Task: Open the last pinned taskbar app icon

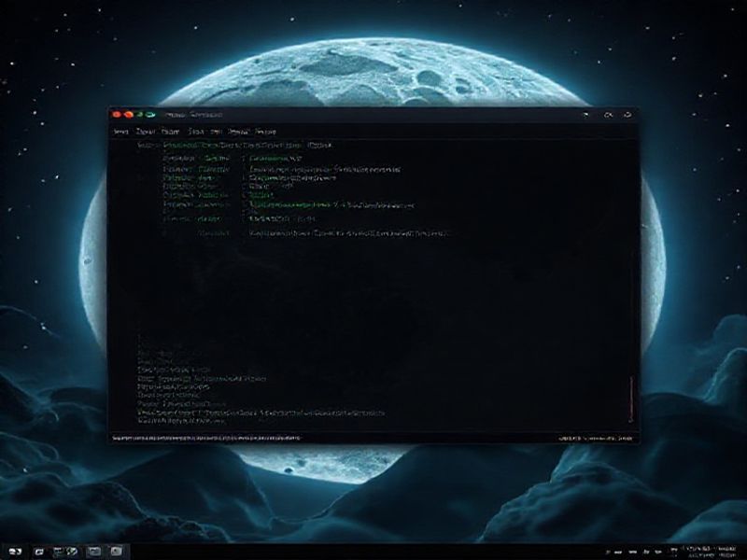Action: [116, 552]
